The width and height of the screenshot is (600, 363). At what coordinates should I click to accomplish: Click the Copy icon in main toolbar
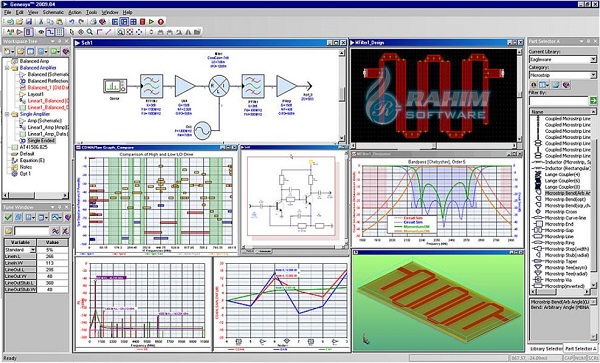click(50, 22)
